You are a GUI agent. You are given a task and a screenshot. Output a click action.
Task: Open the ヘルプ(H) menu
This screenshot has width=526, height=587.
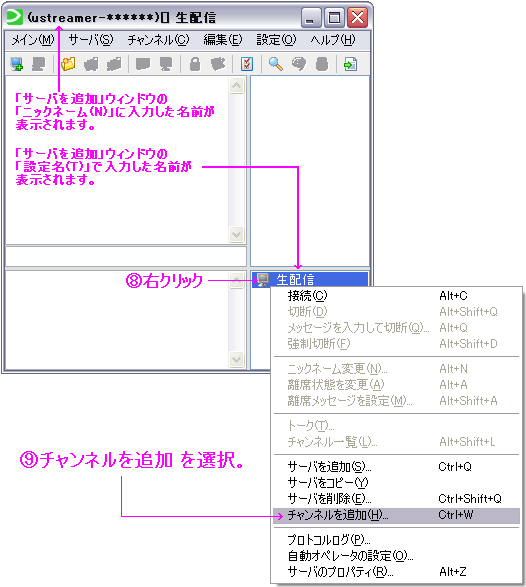pos(332,40)
